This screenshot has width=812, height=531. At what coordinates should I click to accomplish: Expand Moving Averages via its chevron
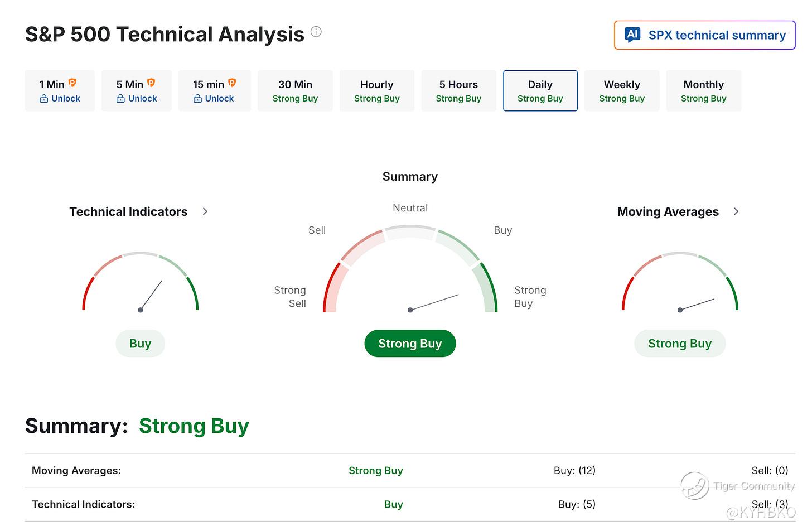[x=736, y=211]
